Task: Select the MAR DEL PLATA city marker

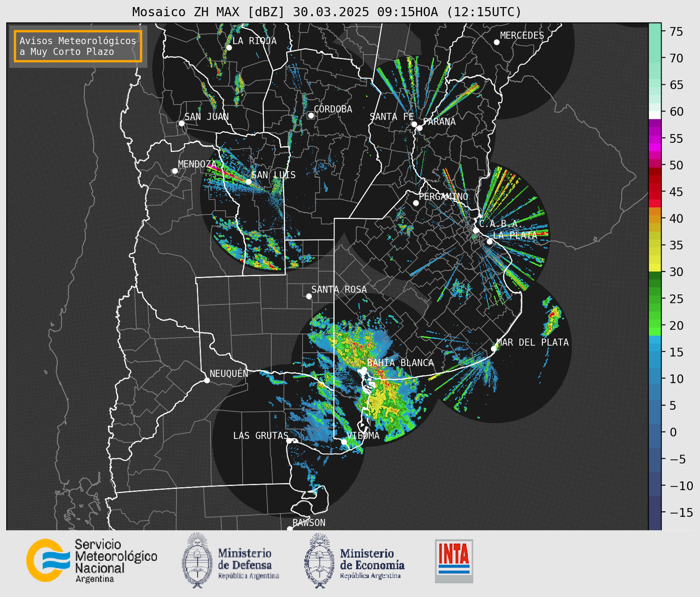Action: (x=494, y=349)
